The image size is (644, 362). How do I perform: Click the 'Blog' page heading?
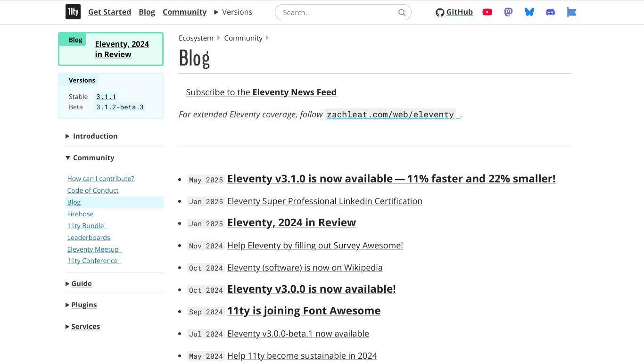pos(194,58)
